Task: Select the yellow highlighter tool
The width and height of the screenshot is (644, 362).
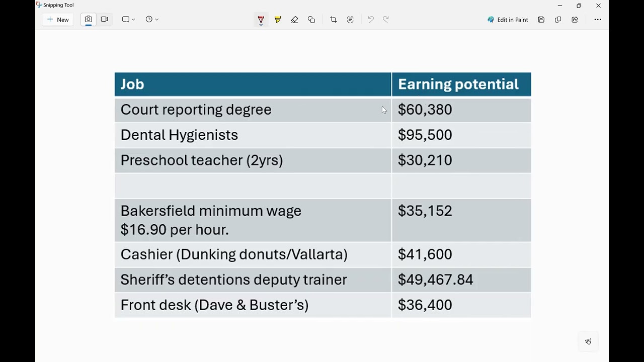Action: (x=278, y=20)
